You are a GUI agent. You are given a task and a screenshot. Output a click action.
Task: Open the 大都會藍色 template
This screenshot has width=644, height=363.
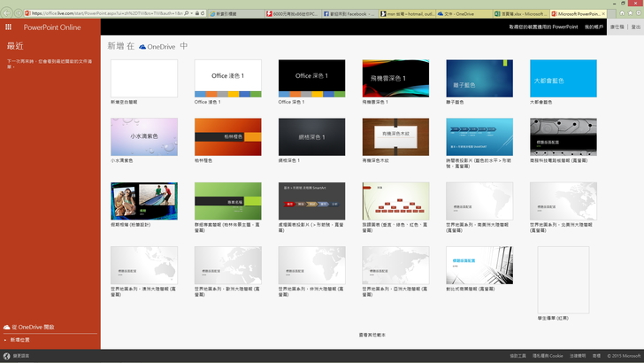click(563, 78)
